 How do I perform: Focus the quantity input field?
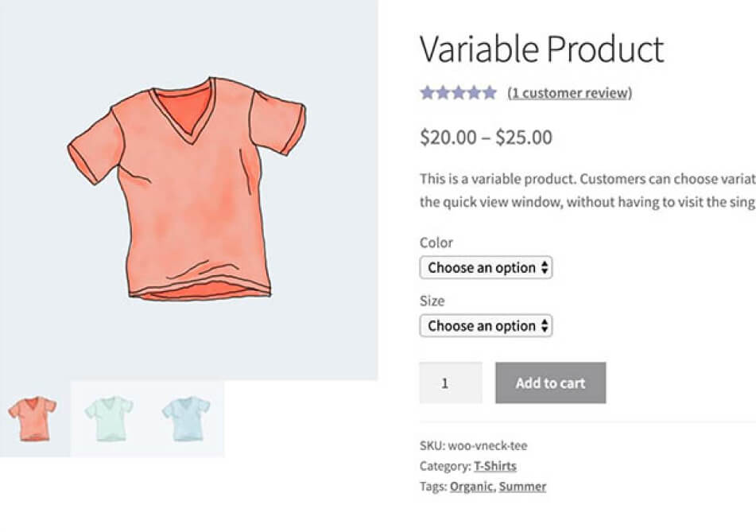(x=451, y=383)
